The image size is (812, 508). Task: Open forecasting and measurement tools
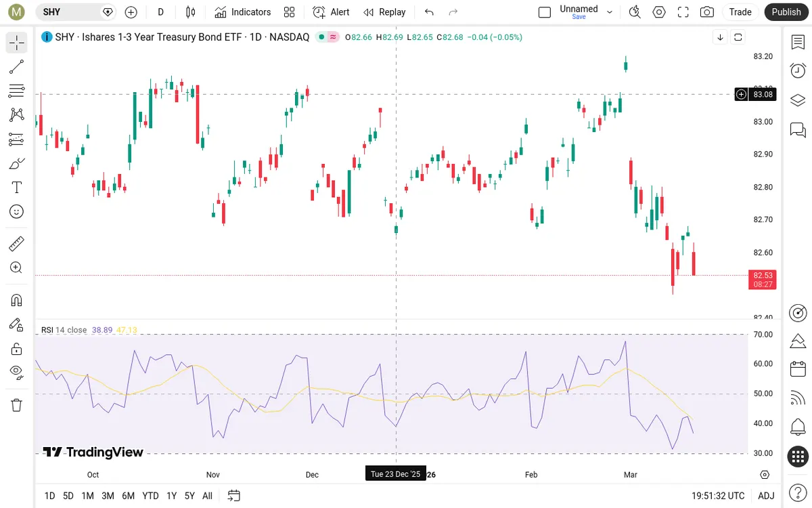(17, 139)
